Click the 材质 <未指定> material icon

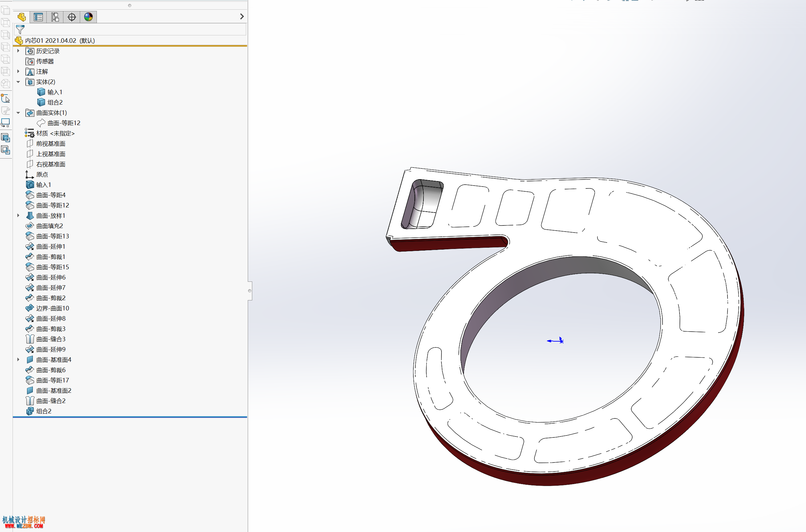[x=30, y=133]
